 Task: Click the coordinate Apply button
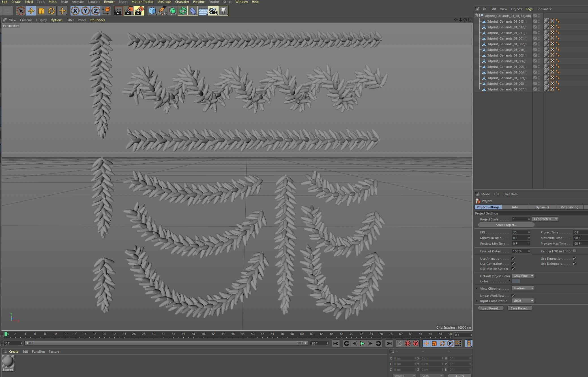click(x=460, y=376)
